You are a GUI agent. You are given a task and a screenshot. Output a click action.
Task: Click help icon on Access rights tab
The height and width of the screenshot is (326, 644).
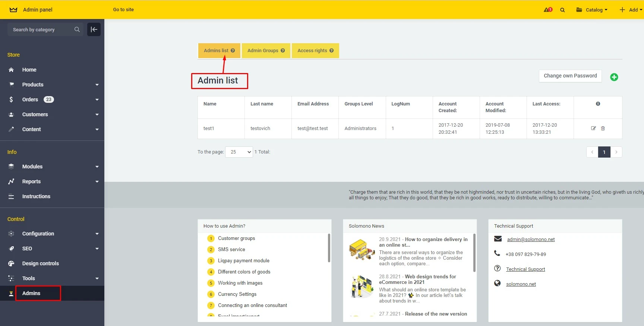(x=331, y=51)
